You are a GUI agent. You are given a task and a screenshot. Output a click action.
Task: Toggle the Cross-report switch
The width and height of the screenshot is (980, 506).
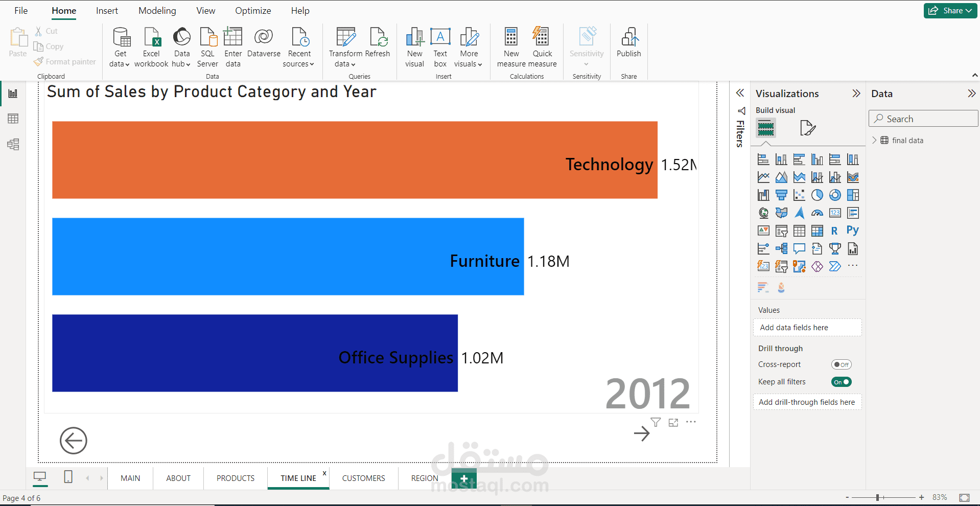point(841,364)
